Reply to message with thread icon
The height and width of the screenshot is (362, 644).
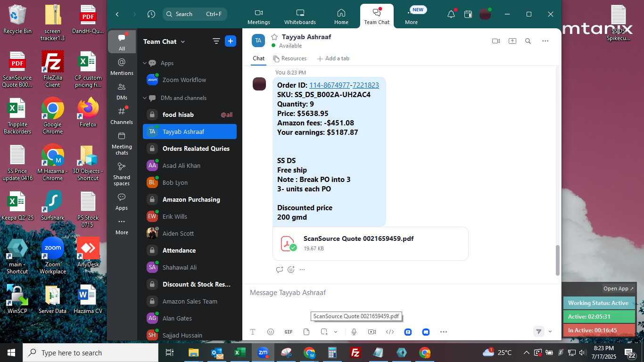click(x=280, y=270)
